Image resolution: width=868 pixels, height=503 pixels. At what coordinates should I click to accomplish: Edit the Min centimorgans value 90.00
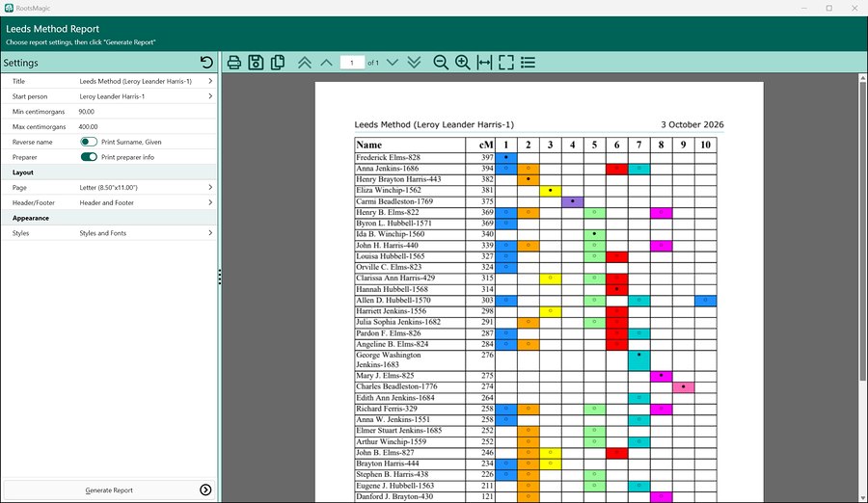tap(88, 111)
